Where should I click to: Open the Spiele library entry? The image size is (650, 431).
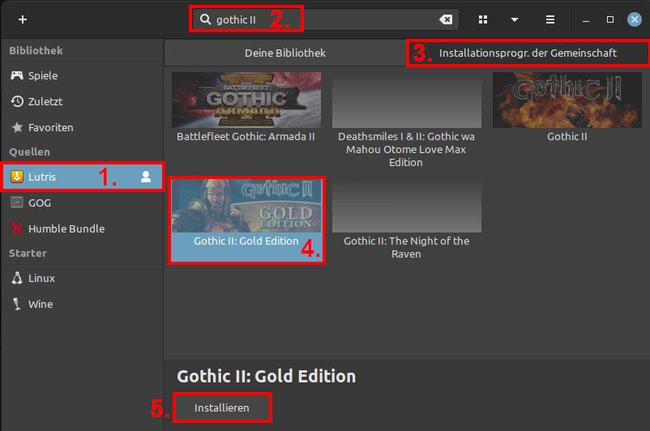click(82, 75)
